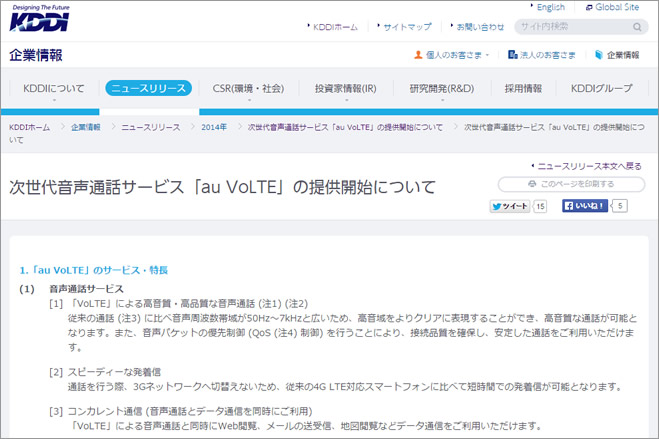
Task: Expand 個人のお客さま dropdown arrow
Action: (x=488, y=55)
